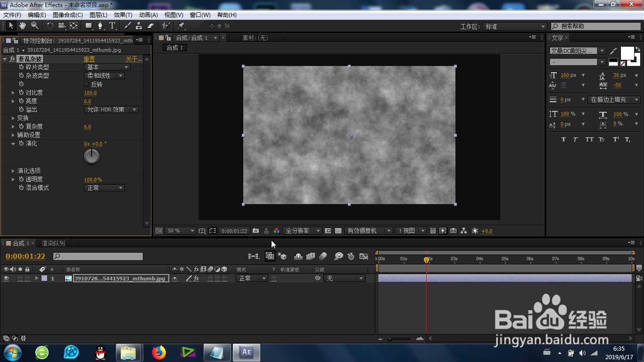Expand the 演化选项 section
Screen dimensions: 644x362
tap(13, 171)
